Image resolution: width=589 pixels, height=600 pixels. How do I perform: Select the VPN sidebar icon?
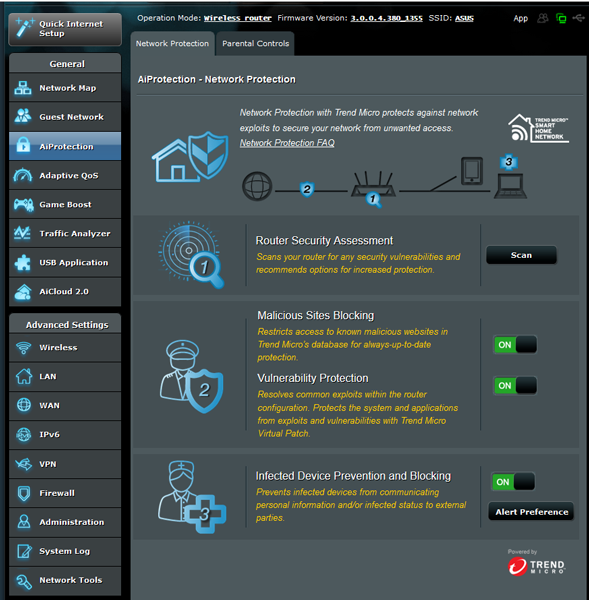pos(23,464)
